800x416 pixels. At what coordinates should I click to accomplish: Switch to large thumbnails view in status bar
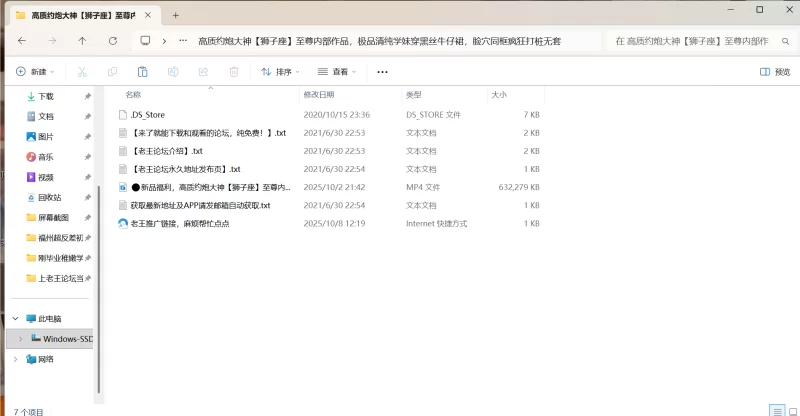[791, 410]
